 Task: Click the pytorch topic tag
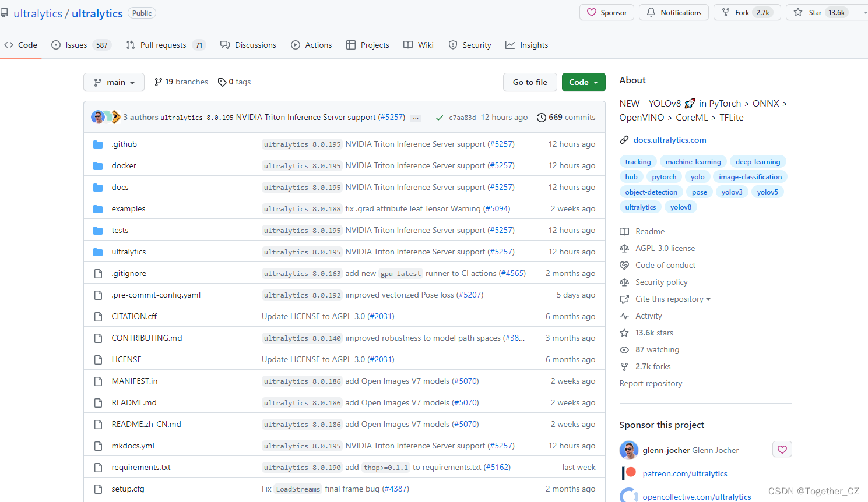664,177
